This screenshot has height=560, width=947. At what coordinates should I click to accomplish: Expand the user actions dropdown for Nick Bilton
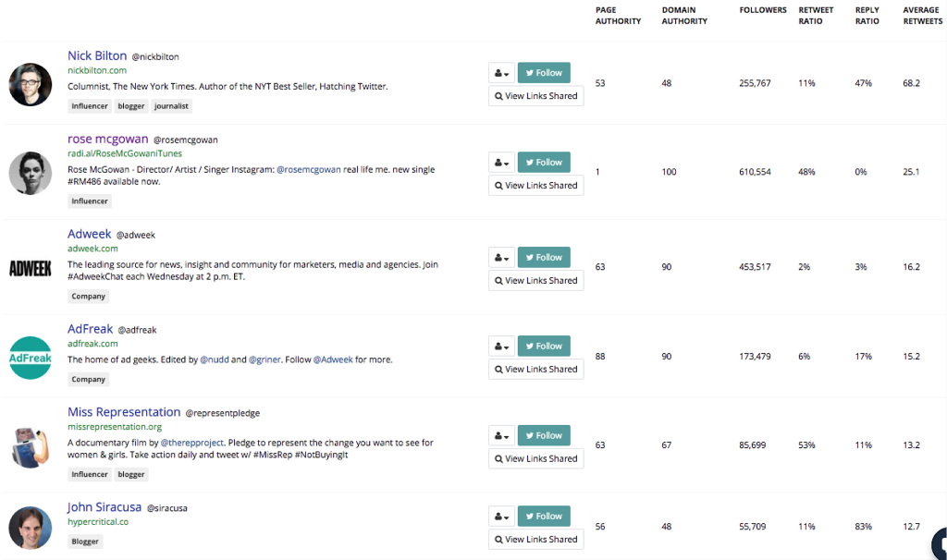(x=500, y=72)
